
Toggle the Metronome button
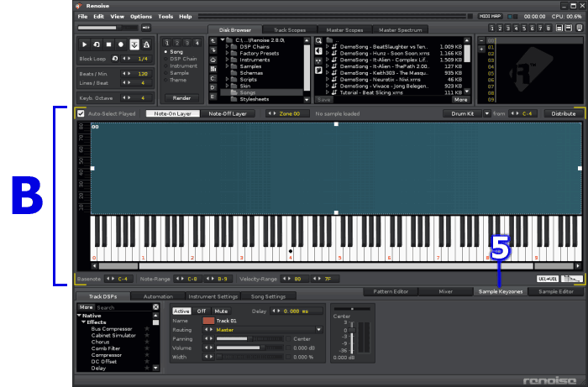(x=146, y=44)
